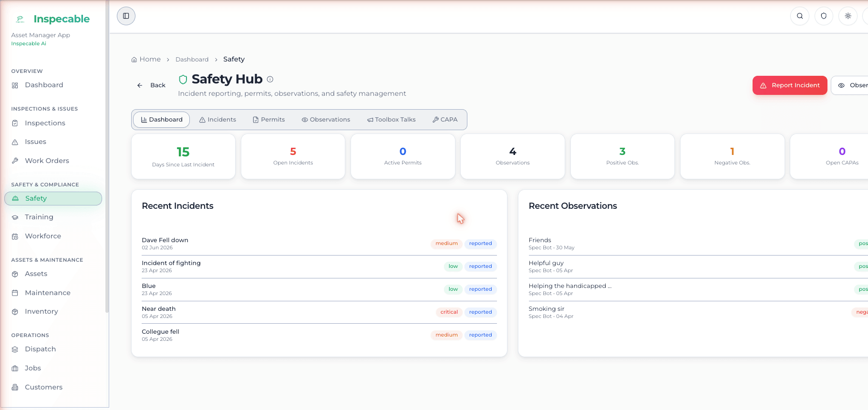Open the Negative Obs. stat card
The image size is (868, 410).
[732, 156]
